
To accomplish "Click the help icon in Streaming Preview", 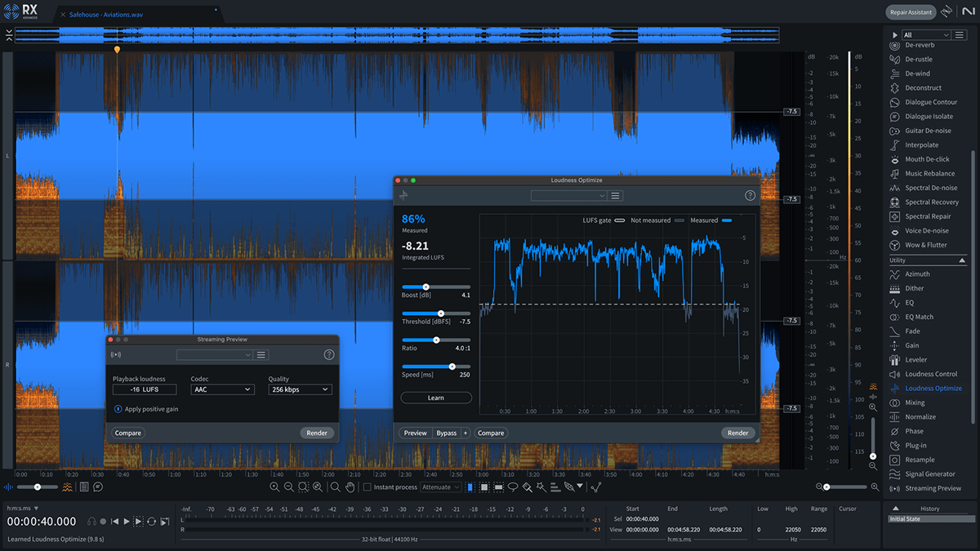I will tap(329, 355).
